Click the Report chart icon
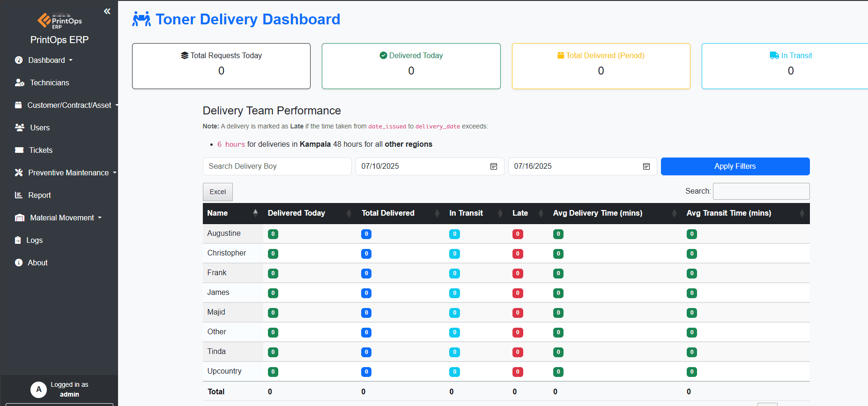868x406 pixels. pyautogui.click(x=19, y=195)
